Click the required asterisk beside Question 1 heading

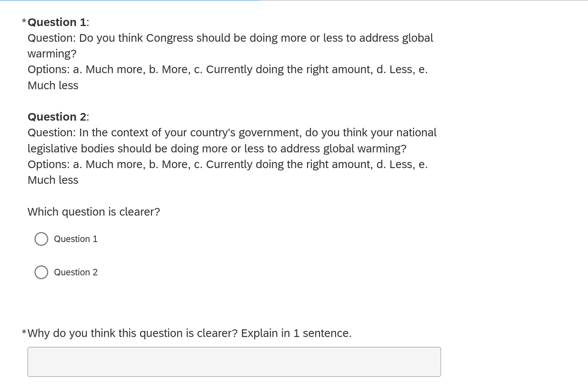(24, 21)
